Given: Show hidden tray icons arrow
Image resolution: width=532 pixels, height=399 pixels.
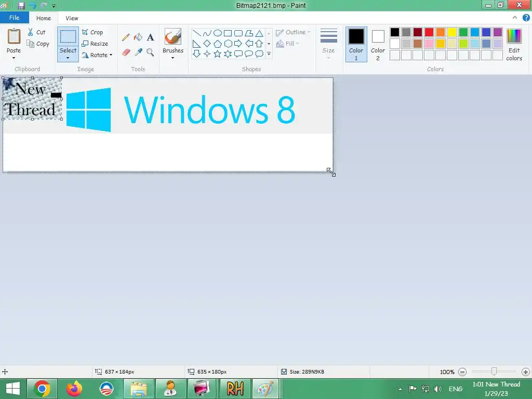Looking at the screenshot, I should [x=401, y=389].
